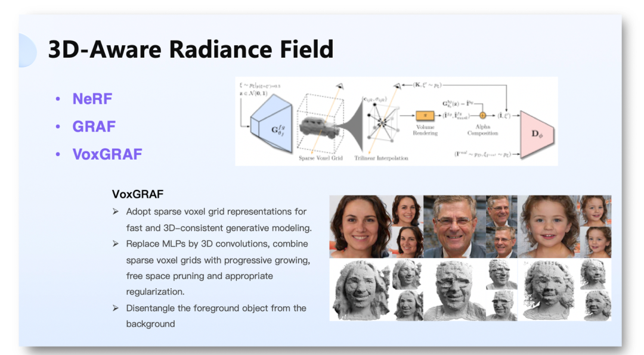This screenshot has height=355, width=644.
Task: Click the 'regularization.' line
Action: pos(155,292)
